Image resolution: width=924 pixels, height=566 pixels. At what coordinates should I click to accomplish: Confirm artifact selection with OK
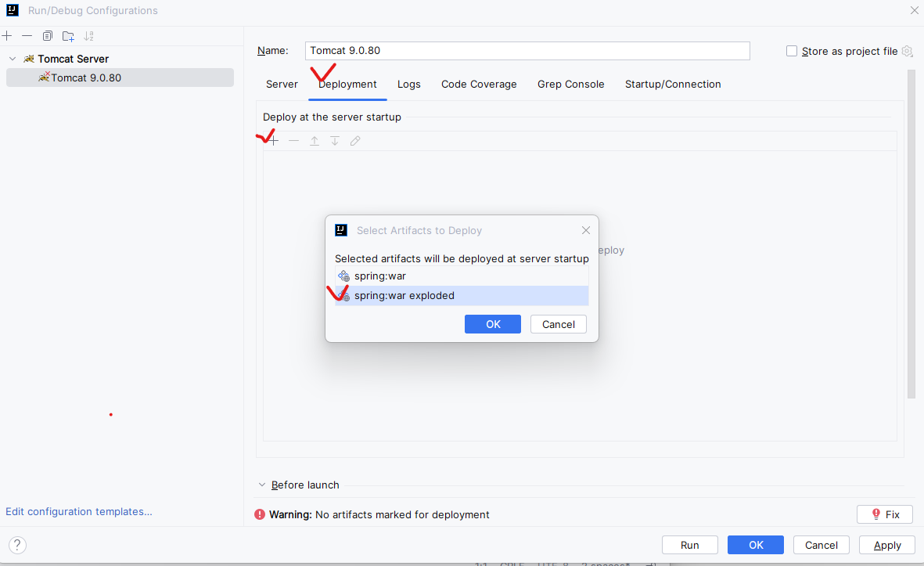(493, 324)
